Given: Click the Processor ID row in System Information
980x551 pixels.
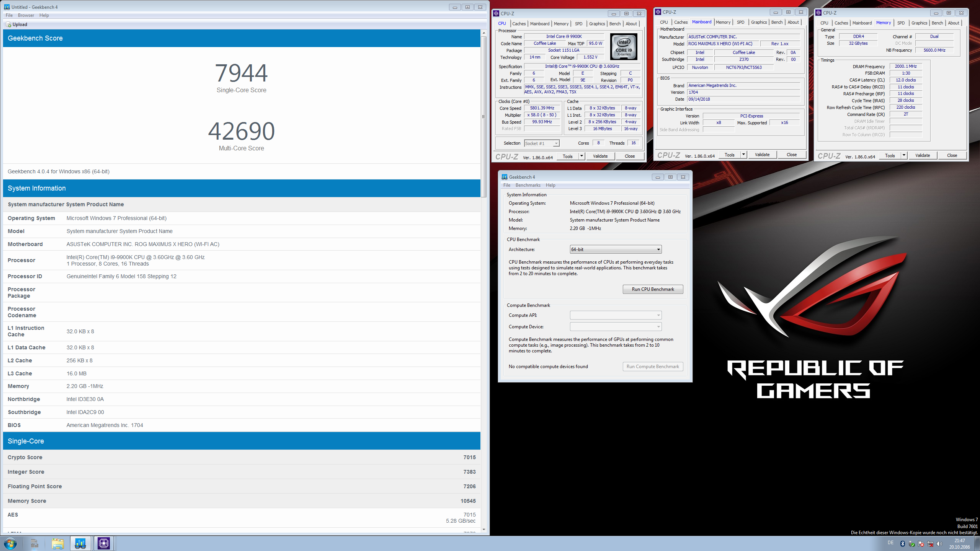Looking at the screenshot, I should click(x=242, y=276).
